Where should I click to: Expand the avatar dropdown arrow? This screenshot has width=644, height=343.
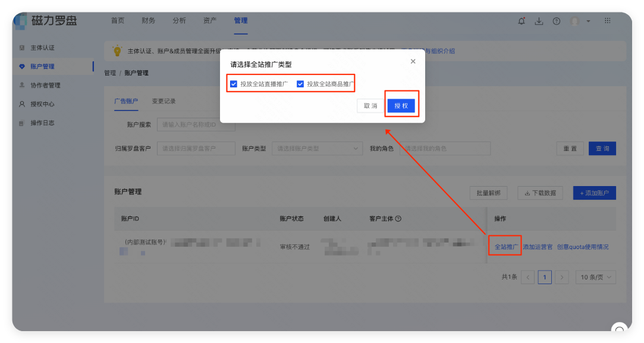pos(588,21)
